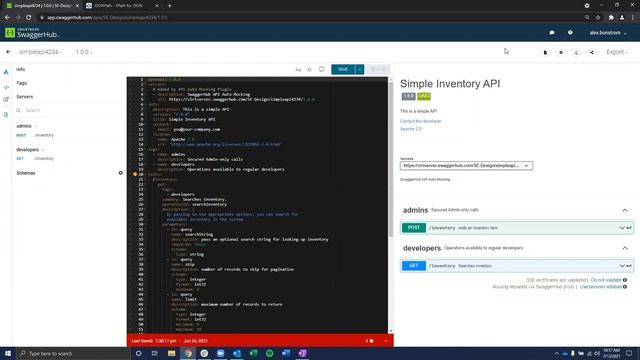Open the 1.0.0 version dropdown

coord(84,52)
